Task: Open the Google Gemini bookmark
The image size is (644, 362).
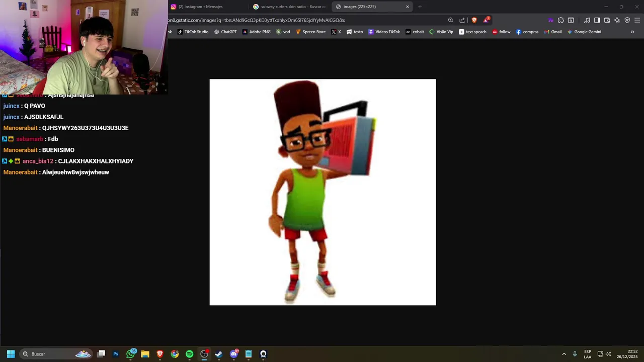Action: [x=584, y=32]
